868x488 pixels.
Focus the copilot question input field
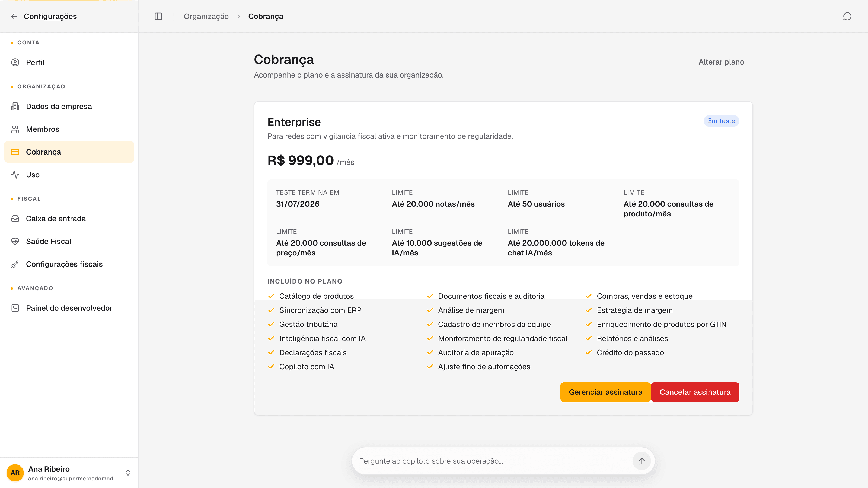tap(493, 461)
